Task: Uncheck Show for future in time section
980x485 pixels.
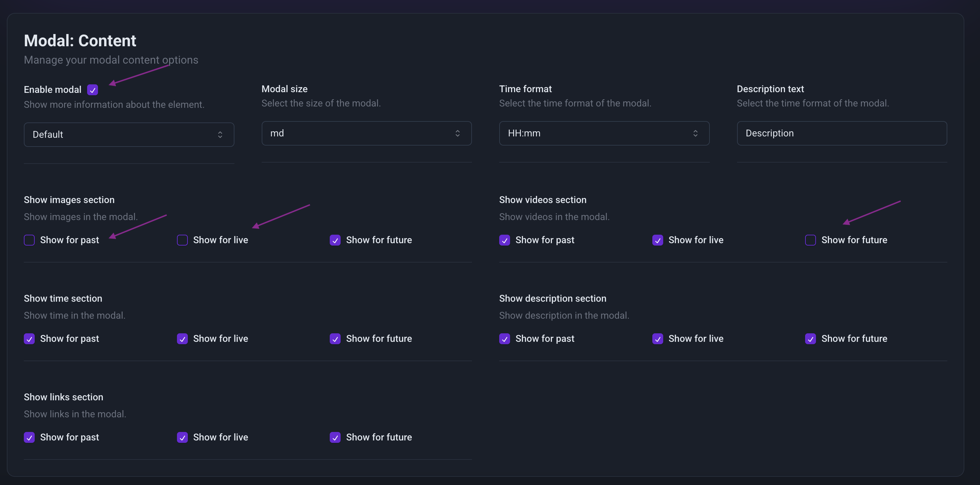Action: [335, 338]
